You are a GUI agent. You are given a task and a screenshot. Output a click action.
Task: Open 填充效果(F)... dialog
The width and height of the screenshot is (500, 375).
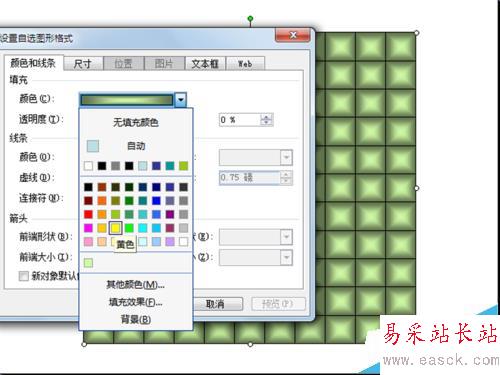136,302
